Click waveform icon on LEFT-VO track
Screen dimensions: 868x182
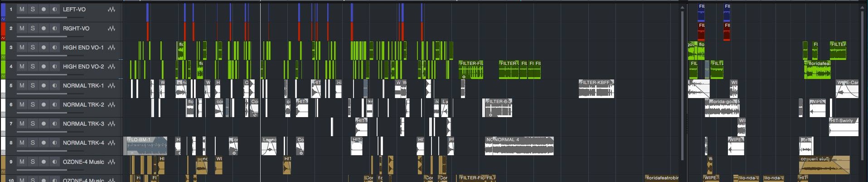point(112,9)
